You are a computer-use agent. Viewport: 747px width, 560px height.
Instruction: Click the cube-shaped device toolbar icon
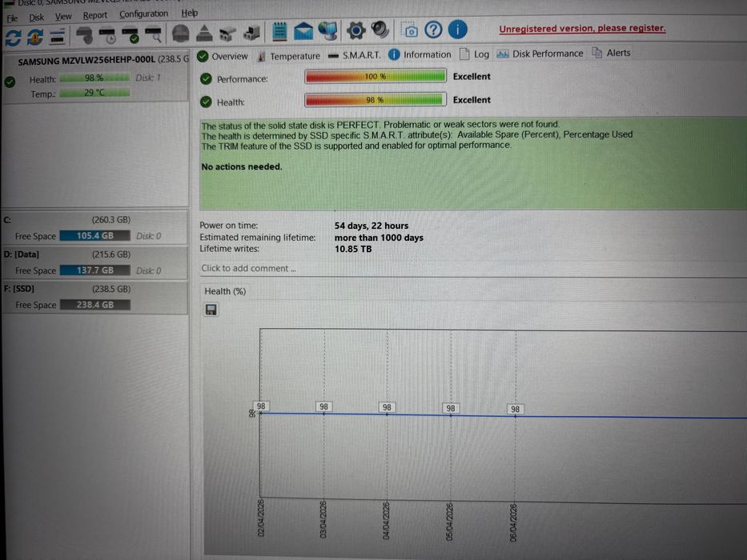coord(251,33)
